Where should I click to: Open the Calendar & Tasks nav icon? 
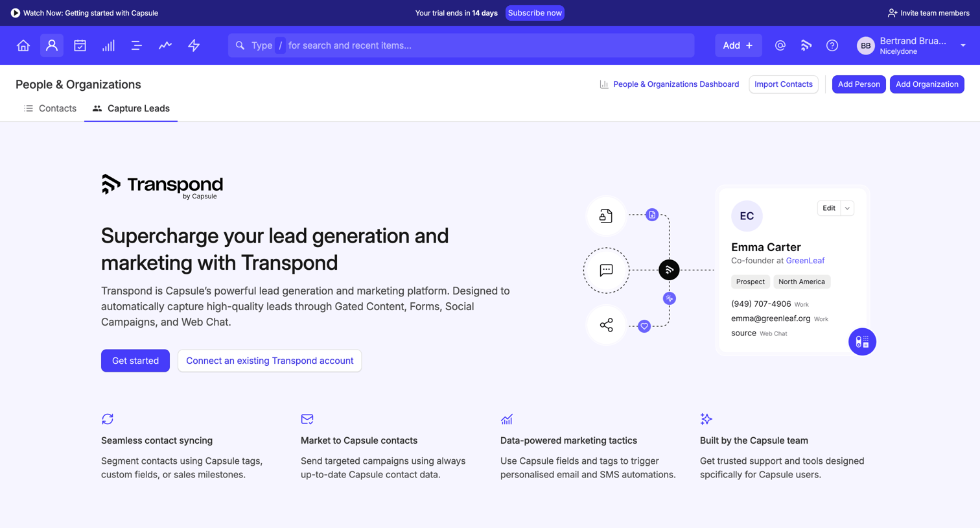(80, 45)
